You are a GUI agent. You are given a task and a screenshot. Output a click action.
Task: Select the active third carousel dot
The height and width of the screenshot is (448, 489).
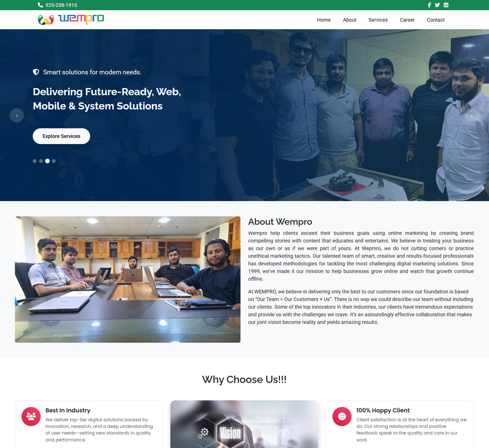(47, 161)
